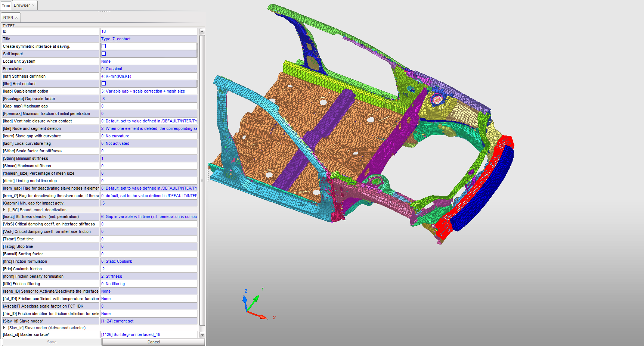Image resolution: width=644 pixels, height=346 pixels.
Task: Select the Browser tab
Action: coord(22,5)
